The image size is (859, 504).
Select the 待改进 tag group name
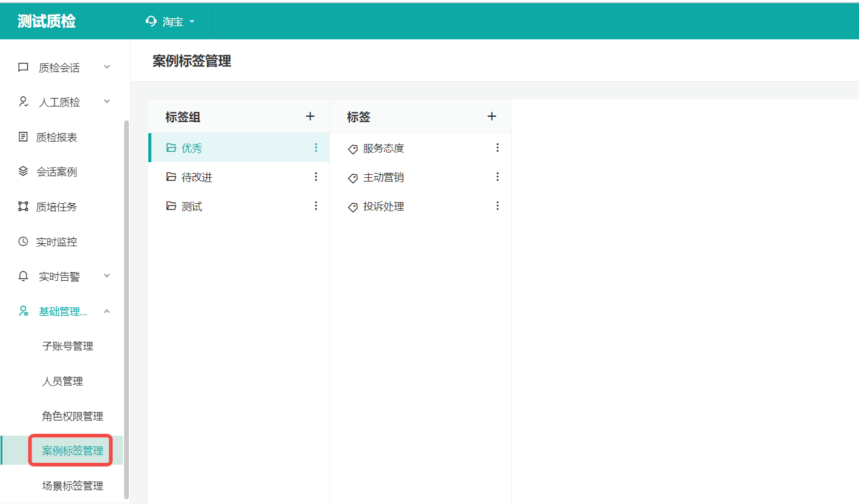(197, 177)
